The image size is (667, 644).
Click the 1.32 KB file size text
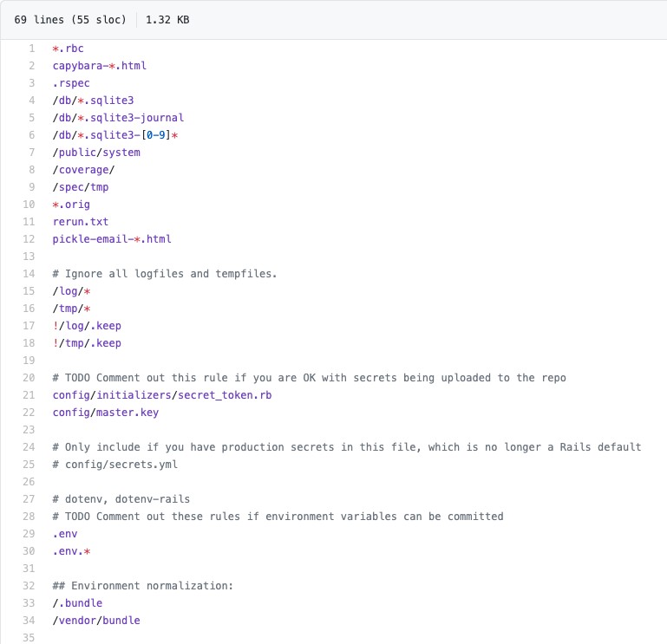pyautogui.click(x=167, y=19)
